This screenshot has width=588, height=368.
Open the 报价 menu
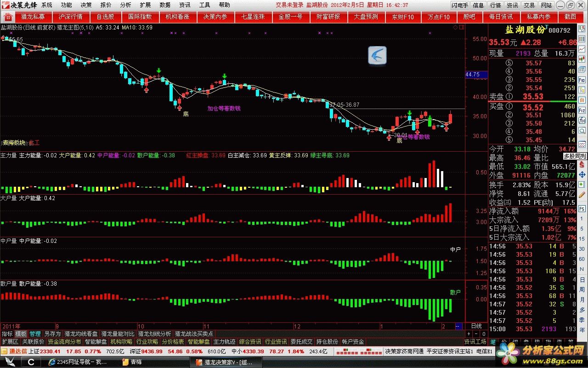[x=106, y=5]
